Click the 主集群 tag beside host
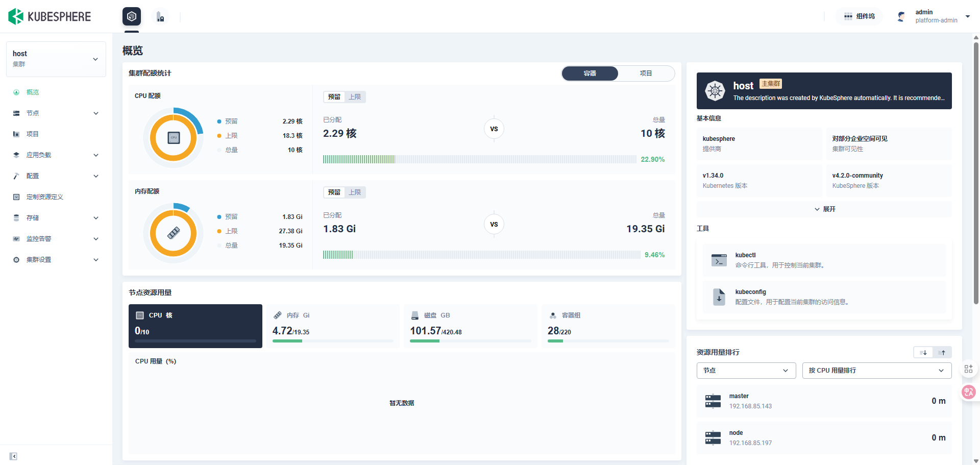 (x=771, y=84)
